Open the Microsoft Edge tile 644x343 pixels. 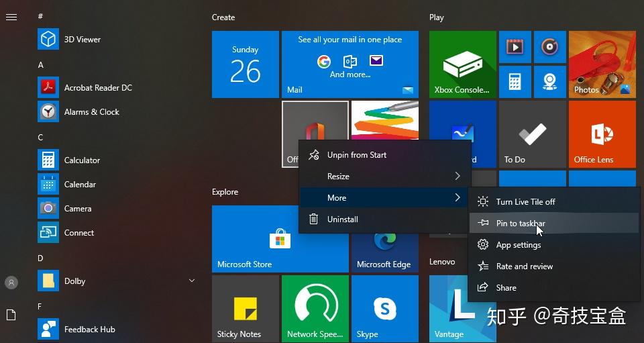tap(385, 252)
